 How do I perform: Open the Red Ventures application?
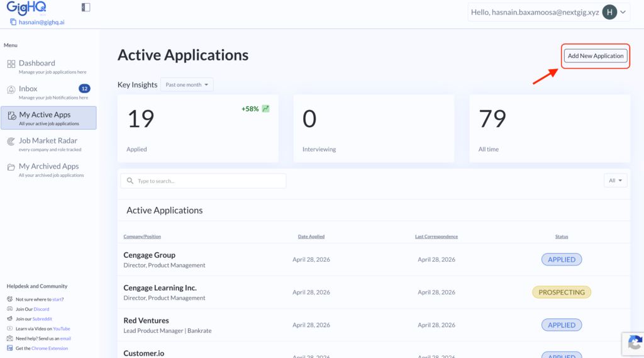click(374, 325)
